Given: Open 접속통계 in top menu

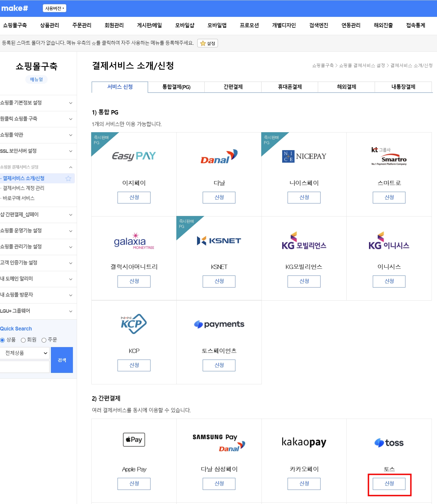Looking at the screenshot, I should coord(416,25).
